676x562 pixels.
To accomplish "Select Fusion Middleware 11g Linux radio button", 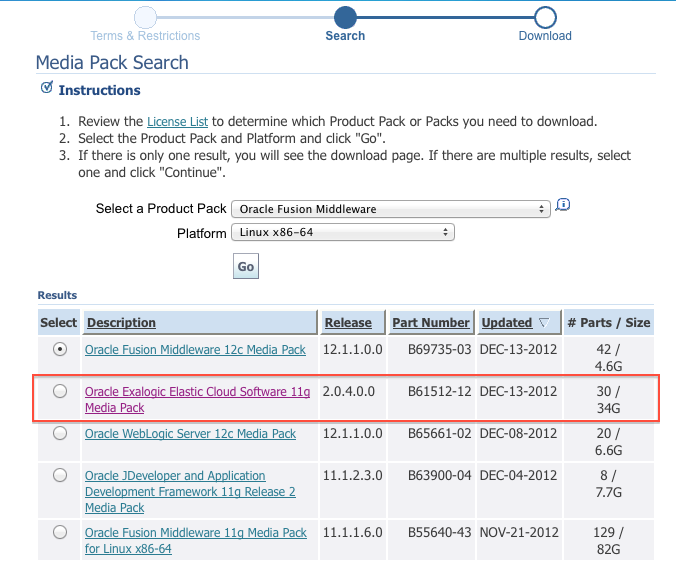I will (x=60, y=532).
